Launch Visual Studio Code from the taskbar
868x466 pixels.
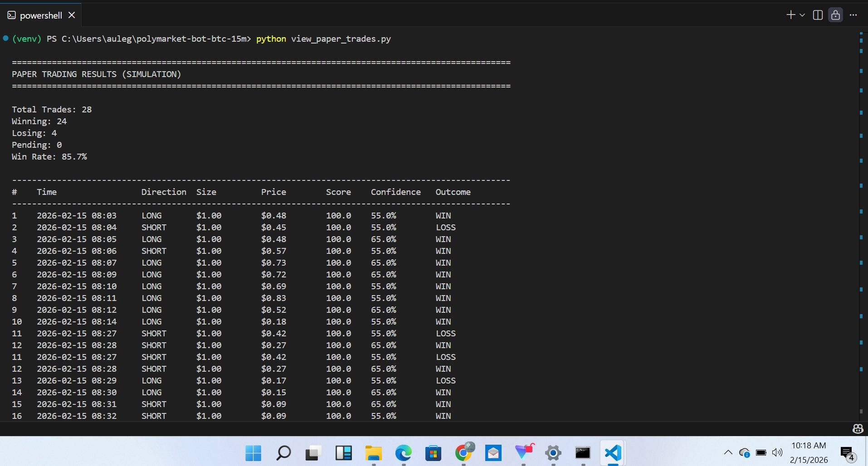click(612, 453)
